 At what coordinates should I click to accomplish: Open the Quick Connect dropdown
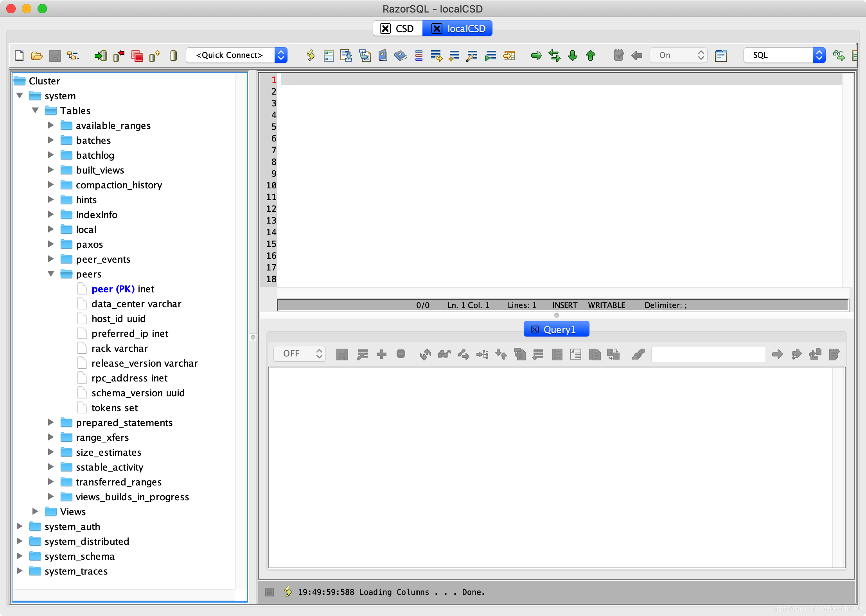pos(237,56)
